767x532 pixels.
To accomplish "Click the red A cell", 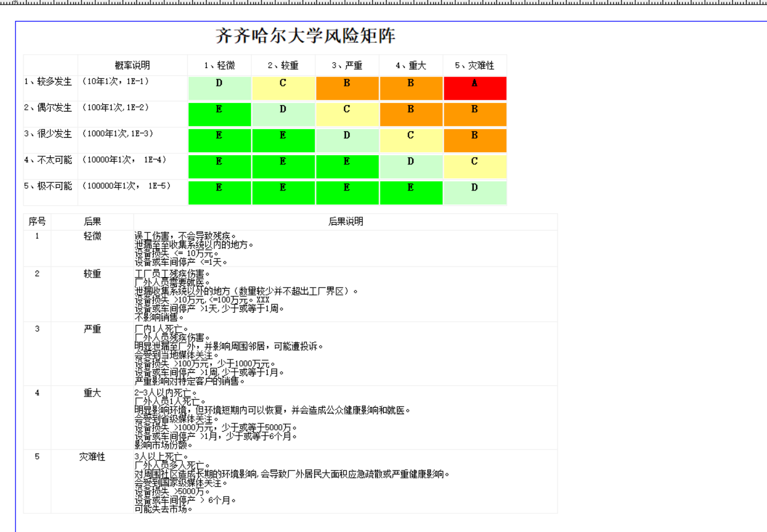I will click(x=475, y=88).
